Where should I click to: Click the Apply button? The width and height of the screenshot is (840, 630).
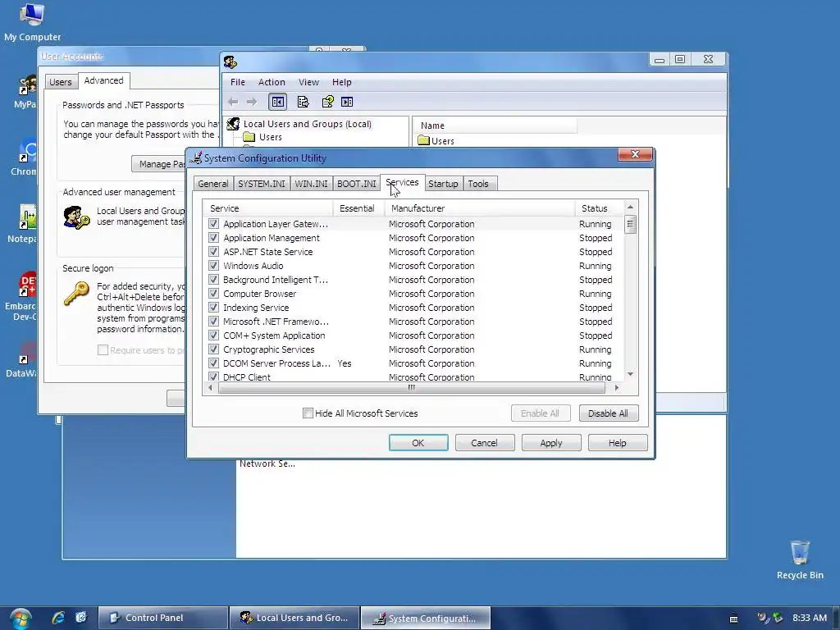[551, 443]
